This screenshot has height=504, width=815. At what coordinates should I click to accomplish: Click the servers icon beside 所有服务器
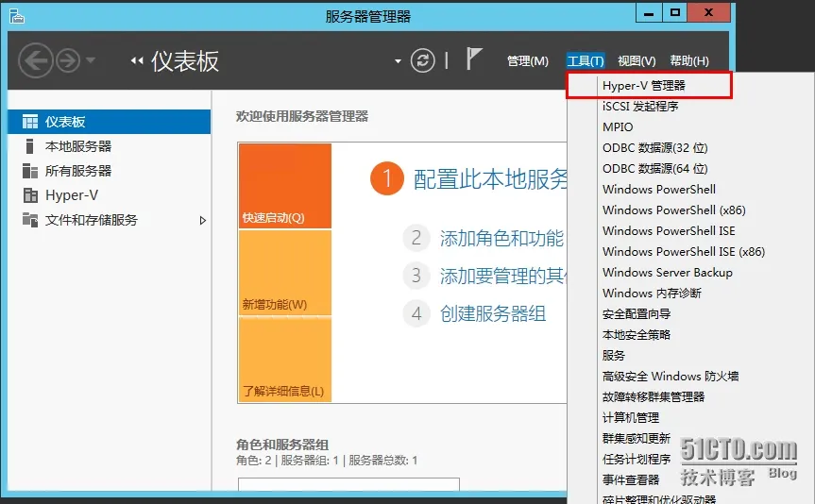[30, 171]
